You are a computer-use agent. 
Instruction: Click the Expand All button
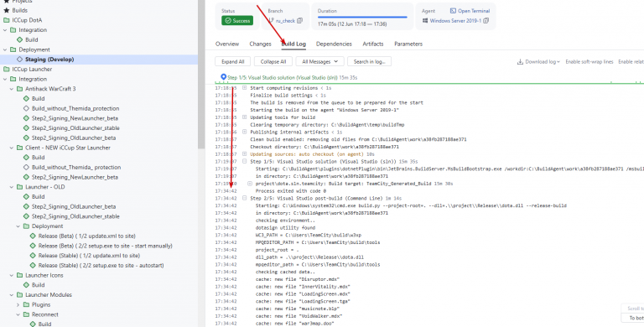(x=233, y=61)
